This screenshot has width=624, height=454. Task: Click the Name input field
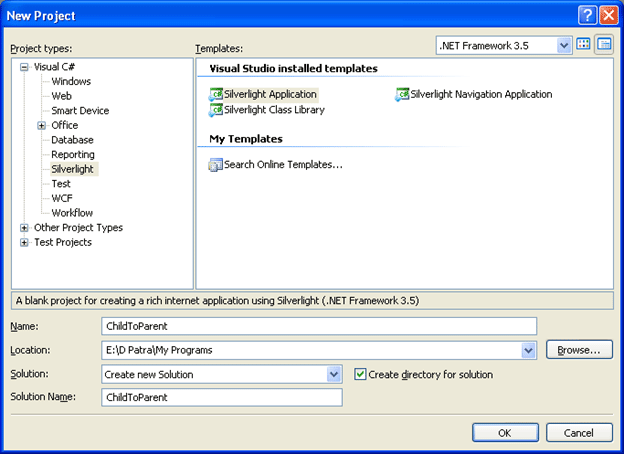[x=319, y=326]
